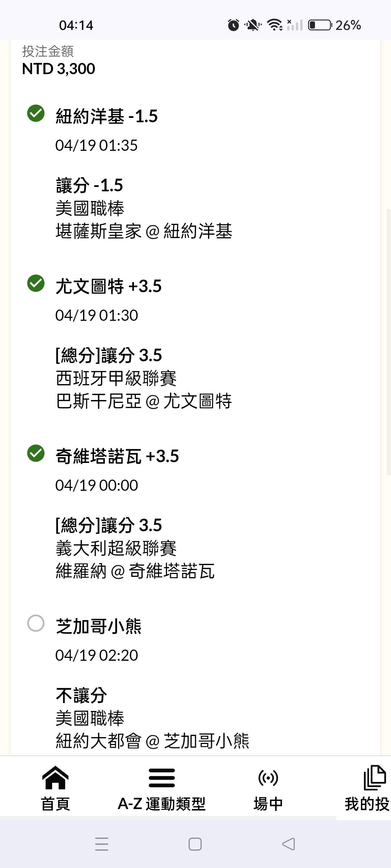This screenshot has width=391, height=868.
Task: Open the 堪薩斯皇家 @ 紐約洋基 match
Action: click(144, 231)
